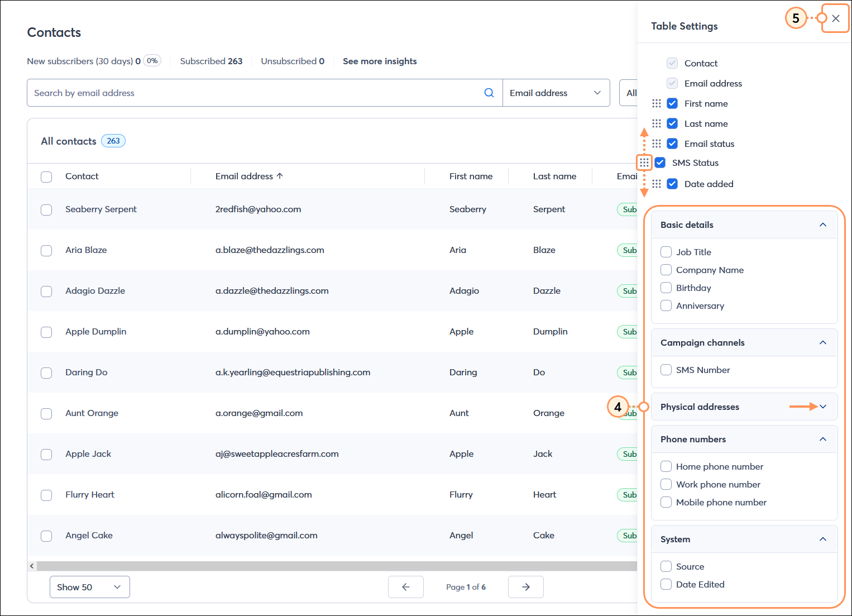Enable the Job Title checkbox

pyautogui.click(x=666, y=252)
